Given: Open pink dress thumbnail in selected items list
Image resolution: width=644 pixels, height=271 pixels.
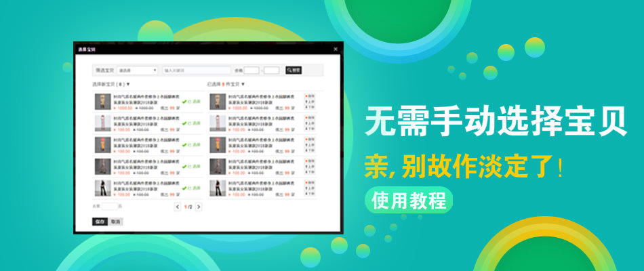Looking at the screenshot, I should click(218, 123).
